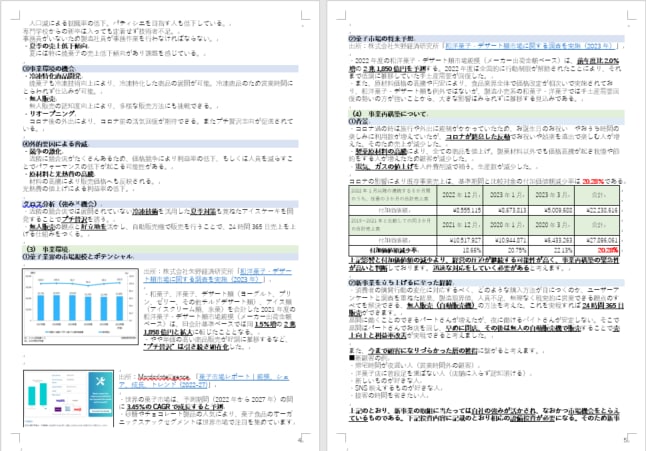
Task: Click the 24時間365日 underlined phrase on right page
Action: click(x=603, y=306)
